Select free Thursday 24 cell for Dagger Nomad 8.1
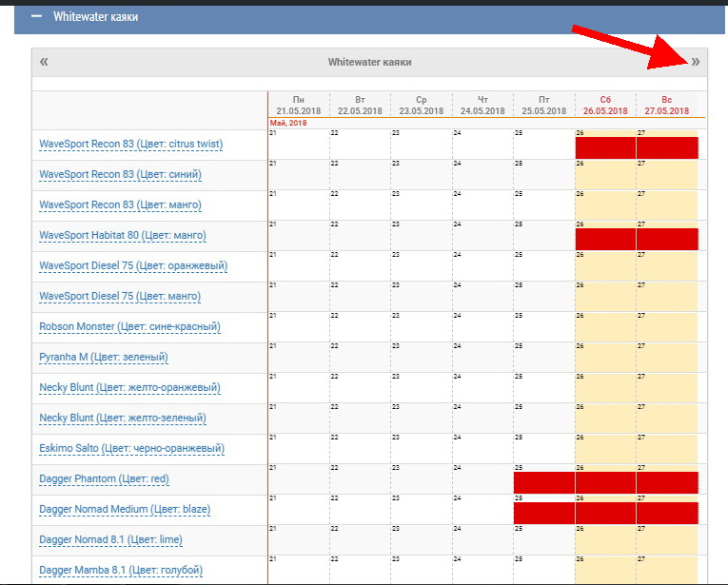Viewport: 728px width, 585px height. (482, 540)
